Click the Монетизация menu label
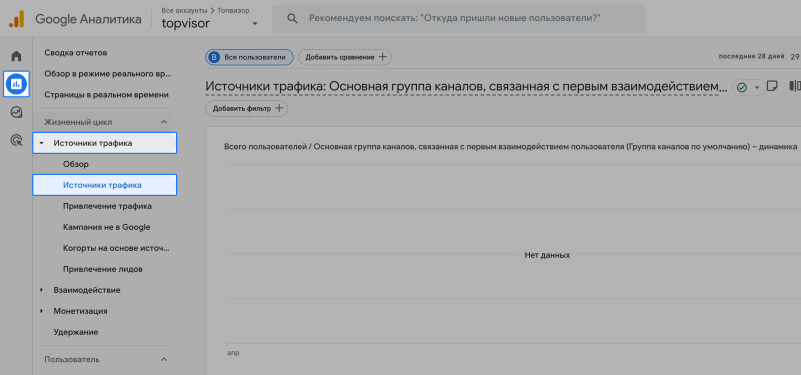Image resolution: width=801 pixels, height=375 pixels. point(80,311)
